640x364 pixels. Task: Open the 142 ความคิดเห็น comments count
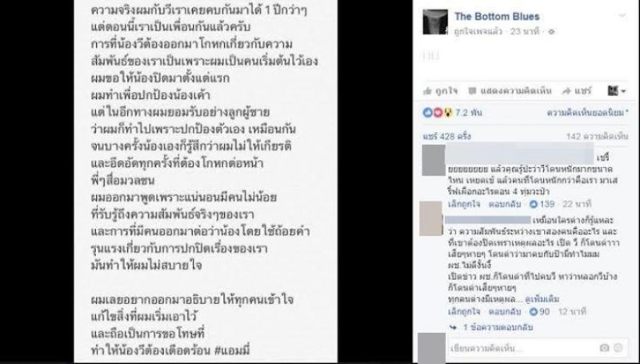point(597,136)
